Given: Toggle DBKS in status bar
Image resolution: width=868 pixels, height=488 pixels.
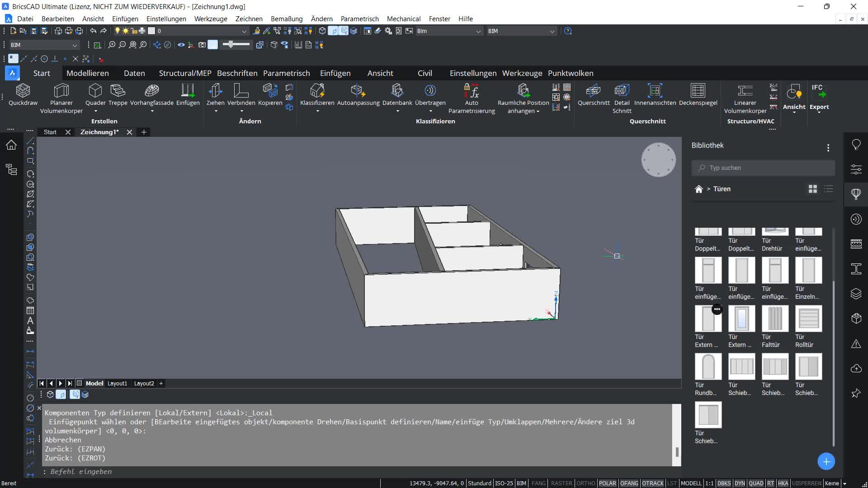Looking at the screenshot, I should coord(724,483).
